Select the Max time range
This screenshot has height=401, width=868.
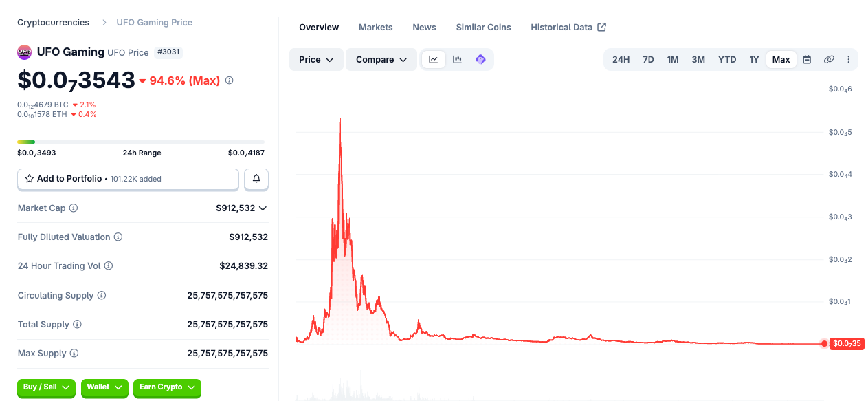(781, 60)
